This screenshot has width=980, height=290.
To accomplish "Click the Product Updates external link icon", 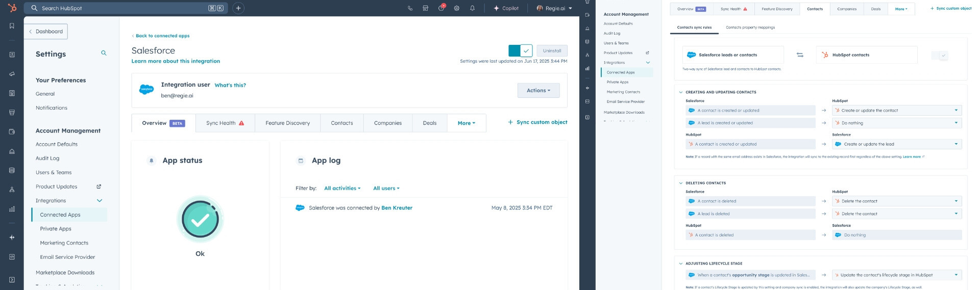I will [99, 187].
